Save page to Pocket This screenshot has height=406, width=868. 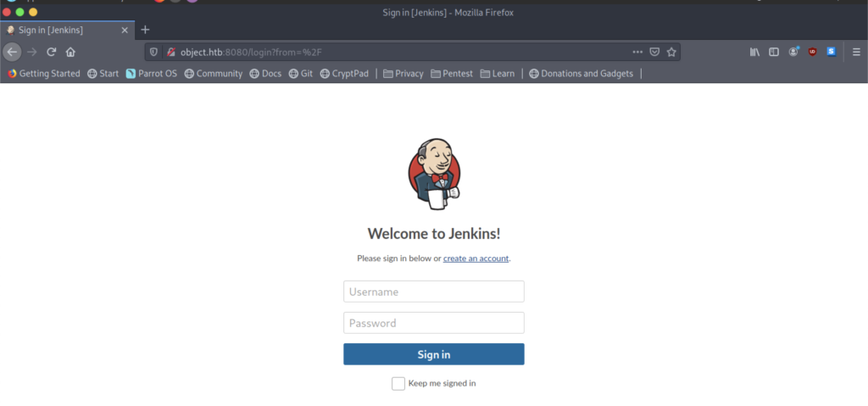(x=654, y=52)
